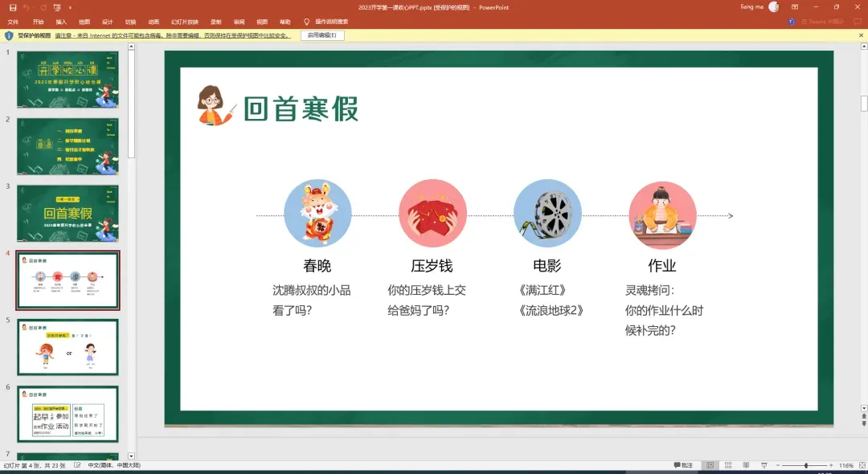Click up arrow of thumbnail panel scrollbar
This screenshot has width=868, height=474.
point(131,47)
